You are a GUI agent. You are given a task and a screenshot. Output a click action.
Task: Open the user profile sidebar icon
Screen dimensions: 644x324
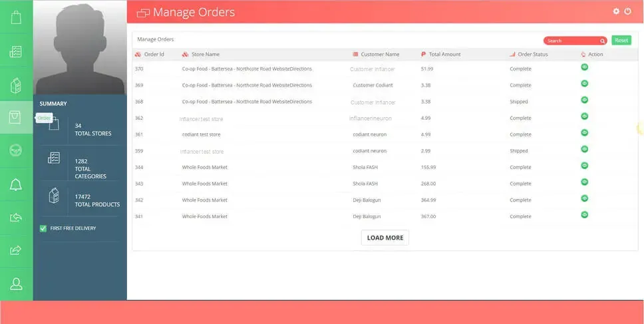click(16, 284)
